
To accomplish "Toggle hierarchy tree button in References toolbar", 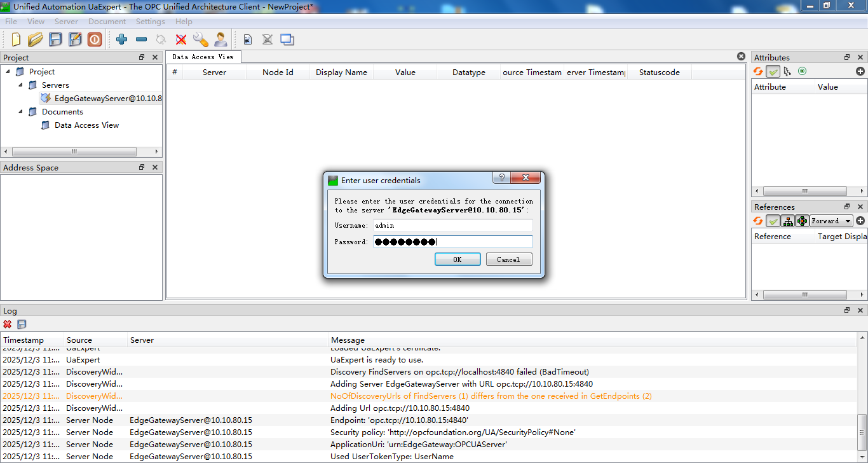I will [788, 221].
